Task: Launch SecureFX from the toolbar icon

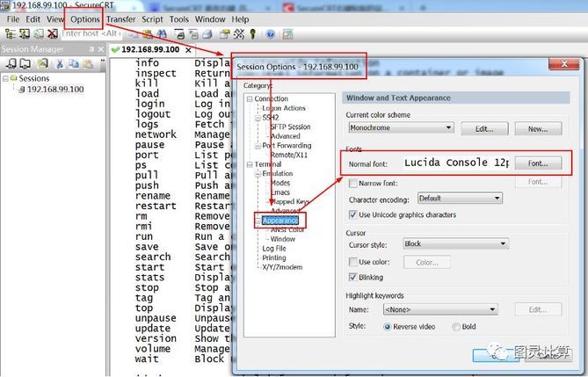Action: click(287, 34)
